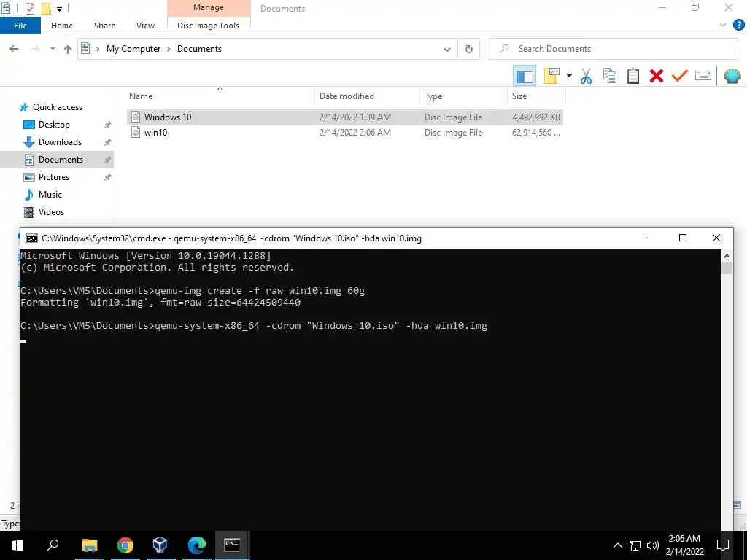This screenshot has width=747, height=560.
Task: Click the cmd scrollbar up arrow
Action: tap(727, 256)
